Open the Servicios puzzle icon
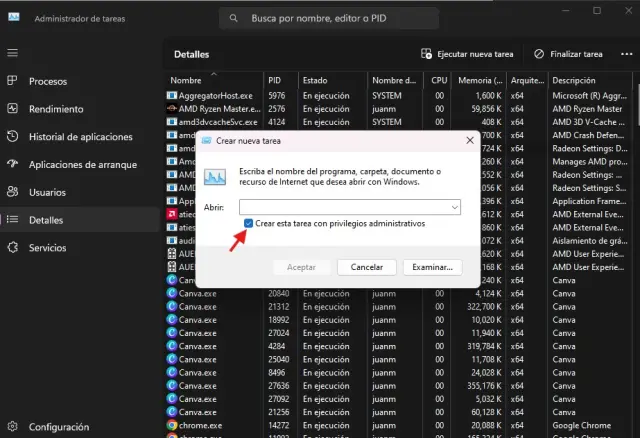The height and width of the screenshot is (438, 640). tap(12, 247)
